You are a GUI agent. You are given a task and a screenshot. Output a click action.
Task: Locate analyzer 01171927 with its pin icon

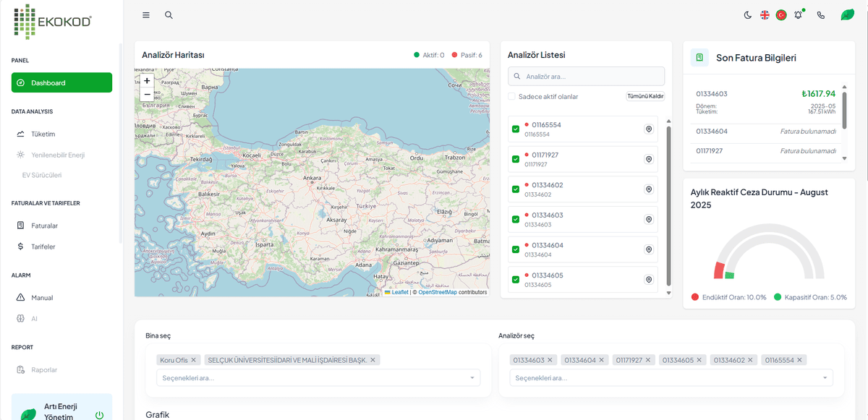click(x=649, y=159)
